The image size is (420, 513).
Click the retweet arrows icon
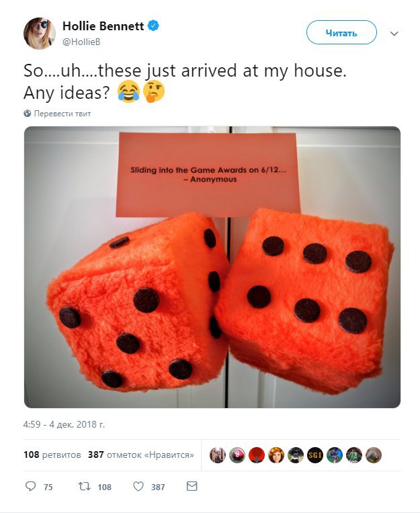coord(85,487)
